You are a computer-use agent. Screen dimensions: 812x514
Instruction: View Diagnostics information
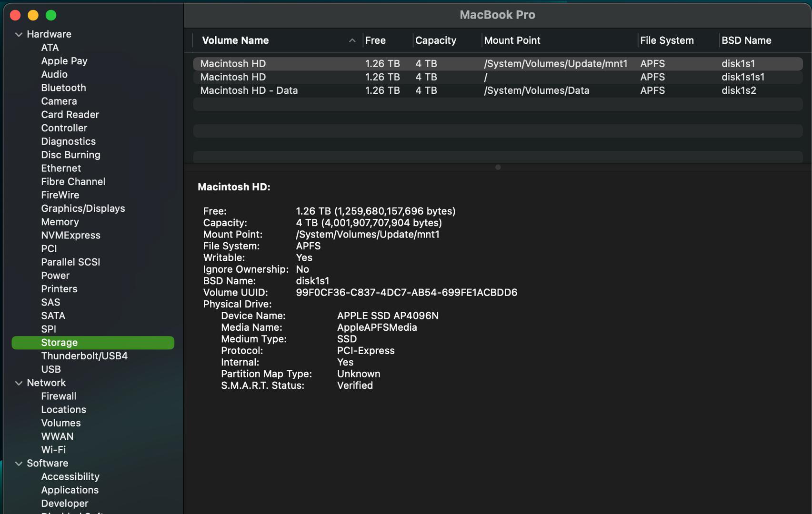68,141
